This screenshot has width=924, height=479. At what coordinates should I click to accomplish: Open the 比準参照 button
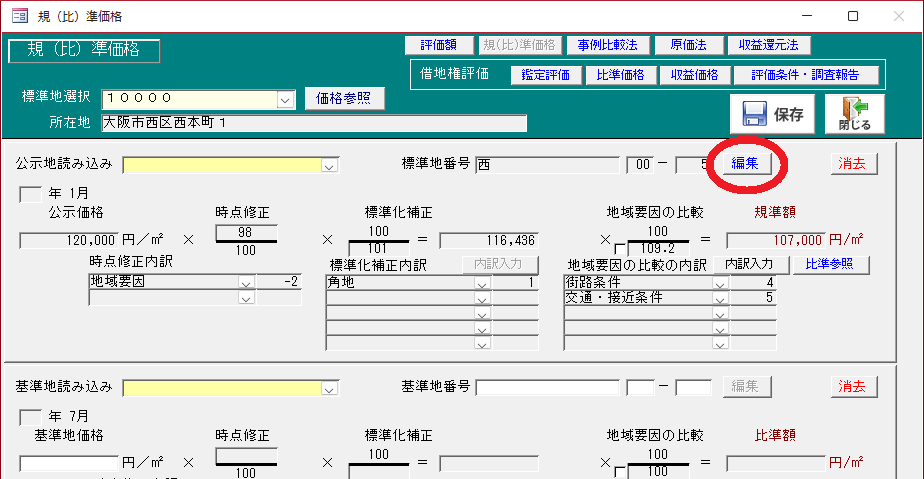tap(829, 264)
